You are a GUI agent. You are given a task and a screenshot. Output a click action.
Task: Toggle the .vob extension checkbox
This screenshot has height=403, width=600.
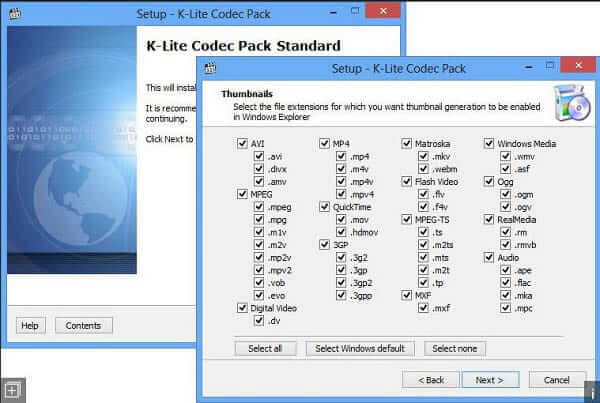tap(259, 282)
